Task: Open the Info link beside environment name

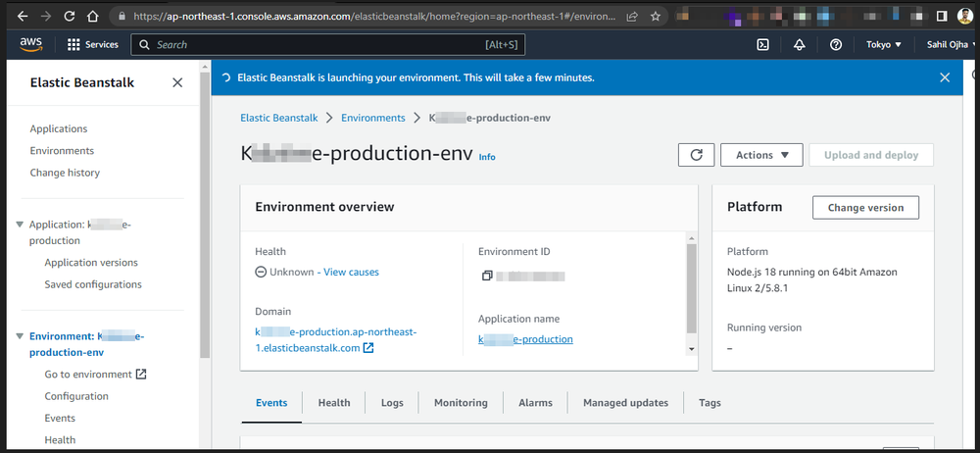Action: point(487,157)
